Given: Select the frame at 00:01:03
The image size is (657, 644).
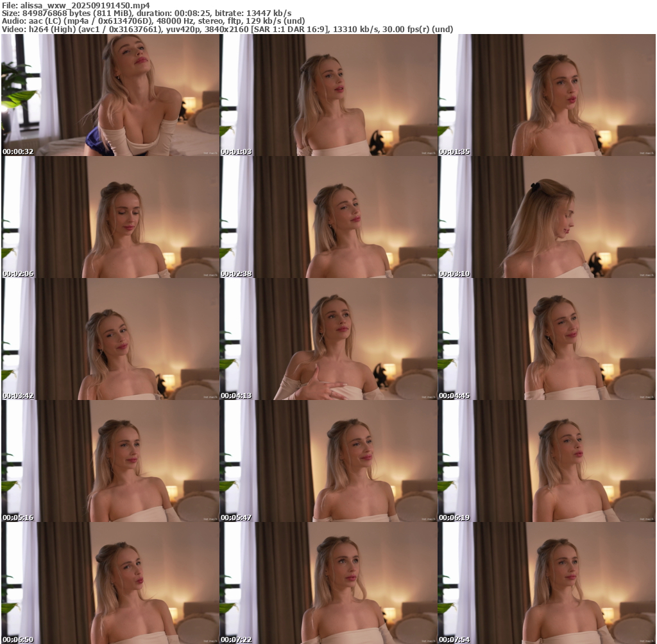Looking at the screenshot, I should pyautogui.click(x=328, y=95).
